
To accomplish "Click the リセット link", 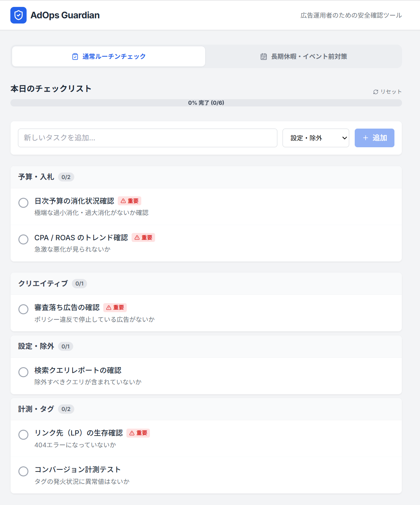I will (x=387, y=92).
